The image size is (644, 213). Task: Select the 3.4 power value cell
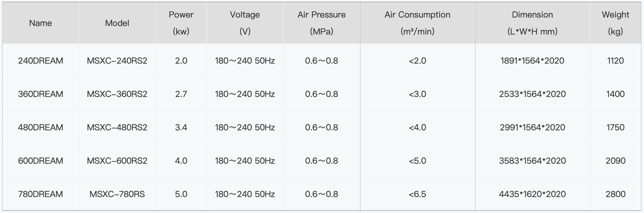(181, 128)
